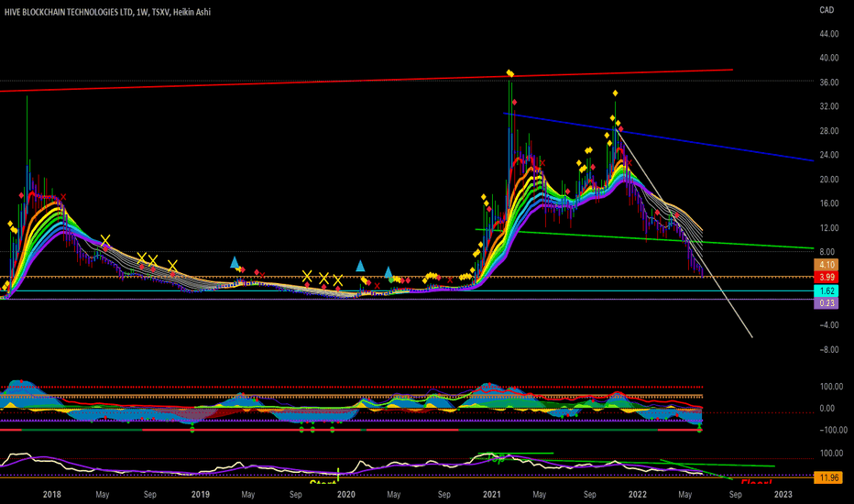
Task: Select the blue descending trendline from 2021 peak
Action: [658, 137]
